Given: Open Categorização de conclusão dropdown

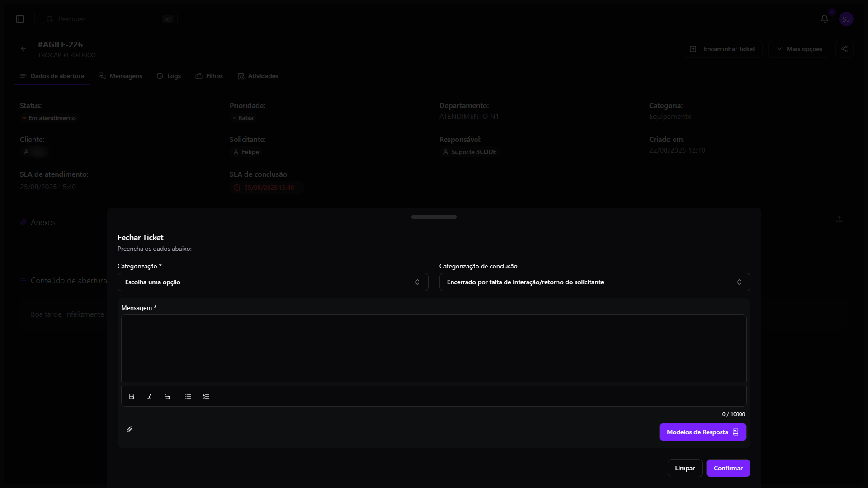Looking at the screenshot, I should (x=594, y=282).
